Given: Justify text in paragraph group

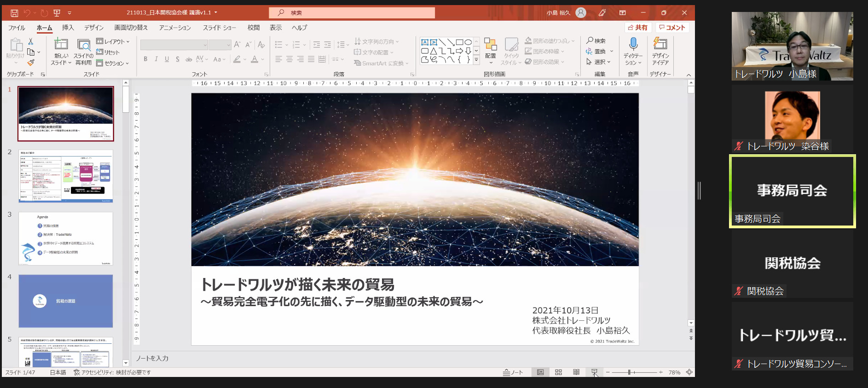Looking at the screenshot, I should pos(311,59).
